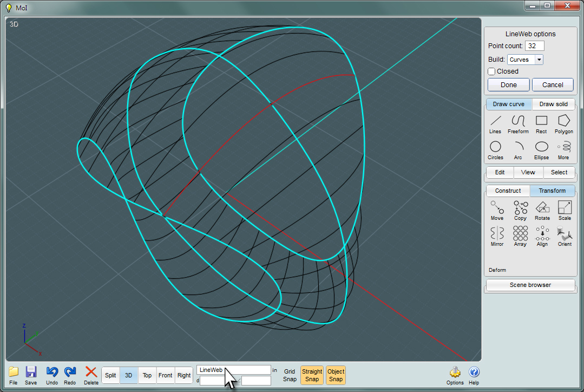Screen dimensions: 584x392
Task: Click Done in LineWeb options
Action: [x=508, y=84]
